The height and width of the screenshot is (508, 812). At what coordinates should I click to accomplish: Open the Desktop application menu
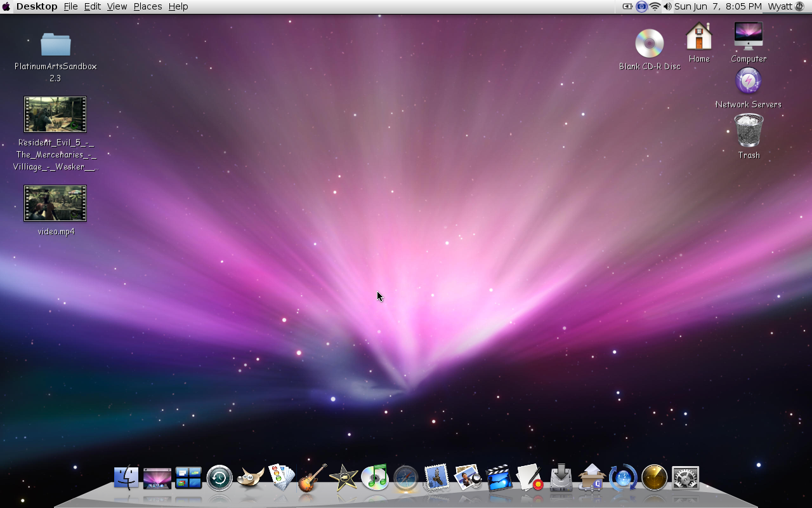[x=37, y=6]
